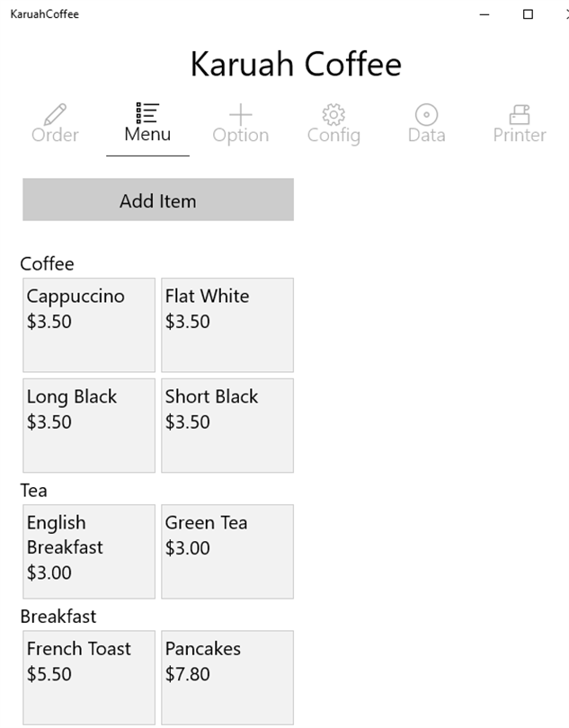Select the Pancakes menu item
This screenshot has height=728, width=569.
tap(227, 677)
